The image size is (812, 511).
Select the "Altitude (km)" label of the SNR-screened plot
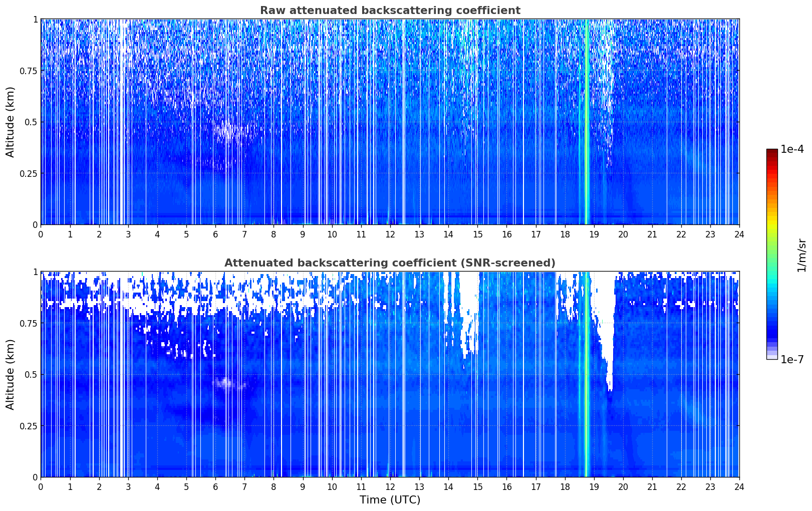11,374
